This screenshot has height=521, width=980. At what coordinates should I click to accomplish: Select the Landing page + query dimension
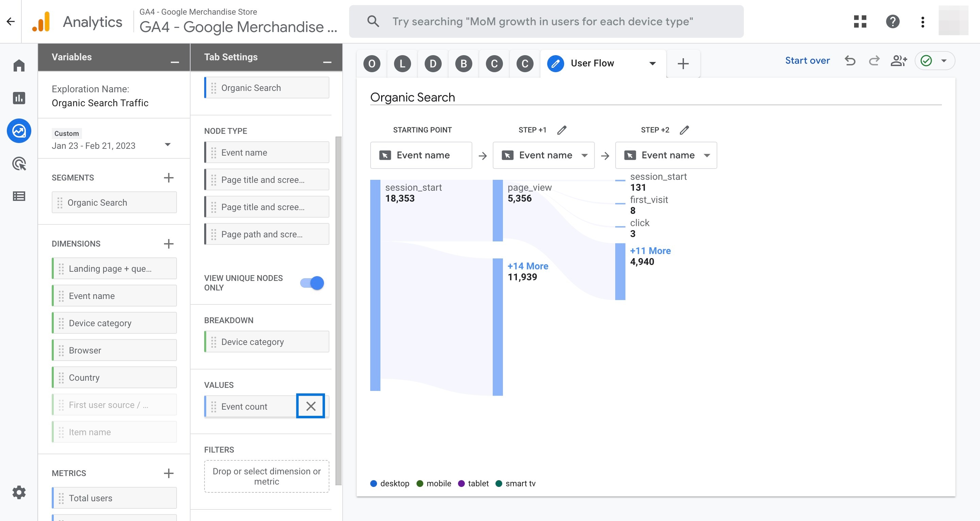pyautogui.click(x=114, y=268)
